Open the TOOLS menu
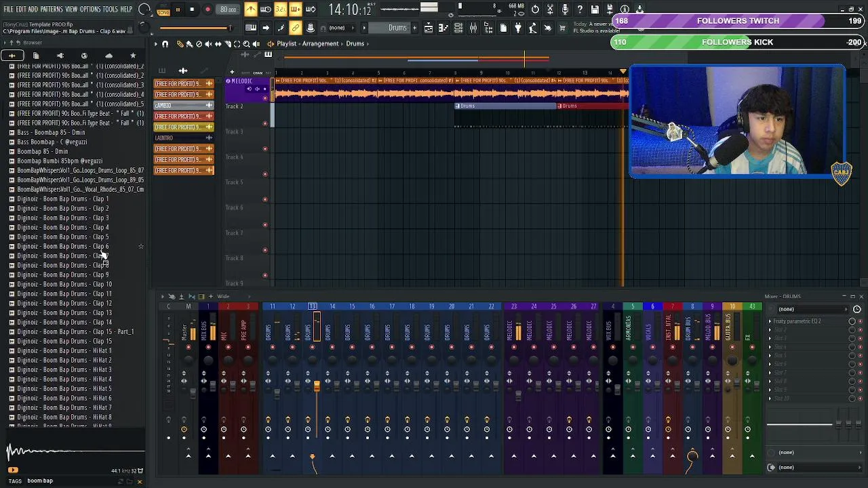 [x=111, y=9]
